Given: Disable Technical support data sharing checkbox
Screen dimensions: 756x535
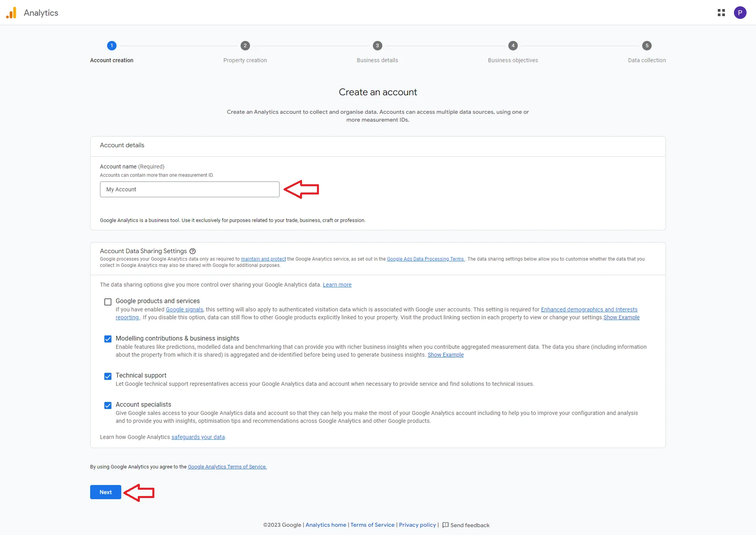Looking at the screenshot, I should (107, 376).
